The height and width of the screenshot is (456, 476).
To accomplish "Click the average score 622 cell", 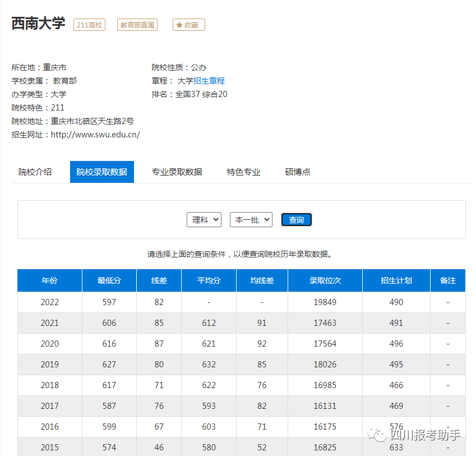I will click(209, 385).
